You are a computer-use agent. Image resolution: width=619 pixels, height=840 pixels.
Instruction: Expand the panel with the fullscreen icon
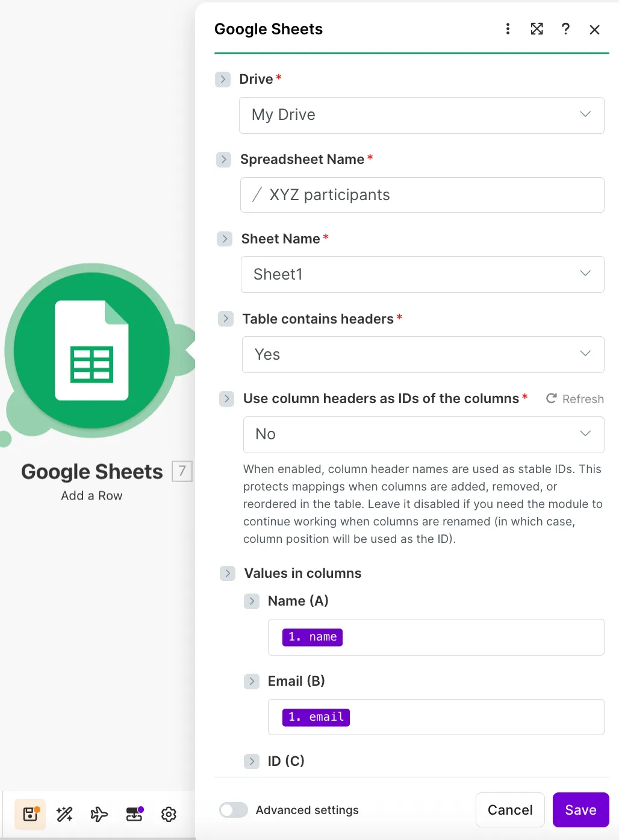tap(537, 29)
